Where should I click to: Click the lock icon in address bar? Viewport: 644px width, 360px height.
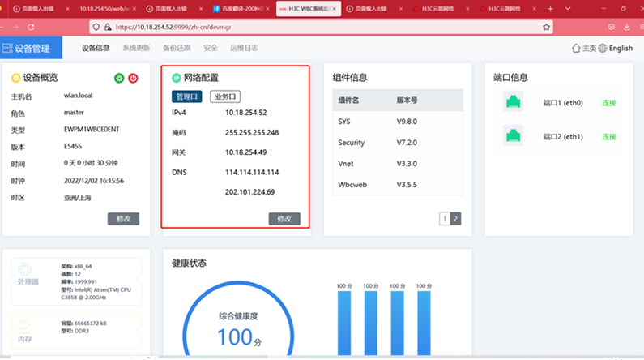(108, 27)
